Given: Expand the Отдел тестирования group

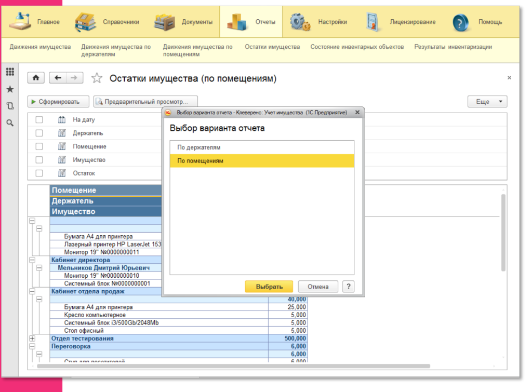Looking at the screenshot, I should [32, 339].
